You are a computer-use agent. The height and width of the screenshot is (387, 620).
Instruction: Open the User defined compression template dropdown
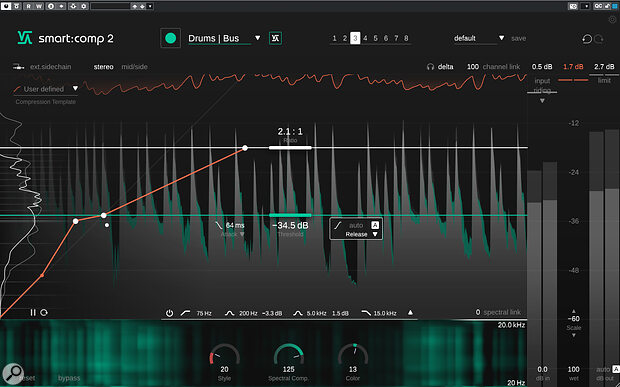pyautogui.click(x=75, y=89)
